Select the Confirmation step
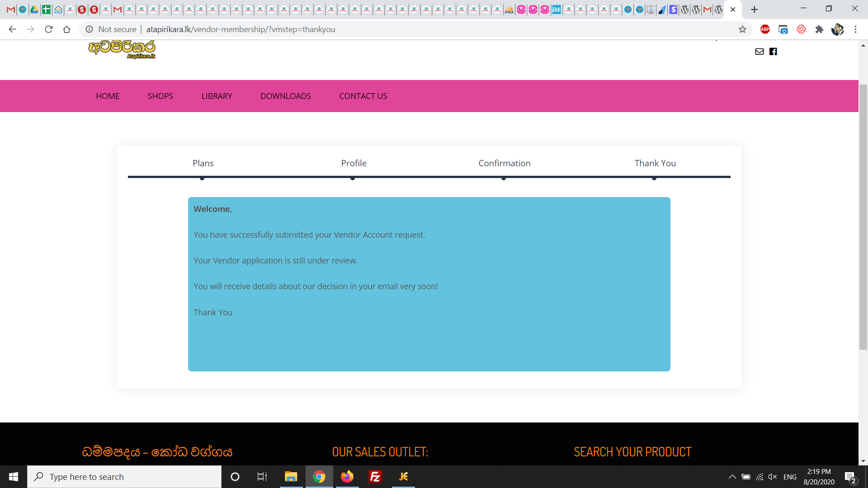The width and height of the screenshot is (868, 488). 505,163
